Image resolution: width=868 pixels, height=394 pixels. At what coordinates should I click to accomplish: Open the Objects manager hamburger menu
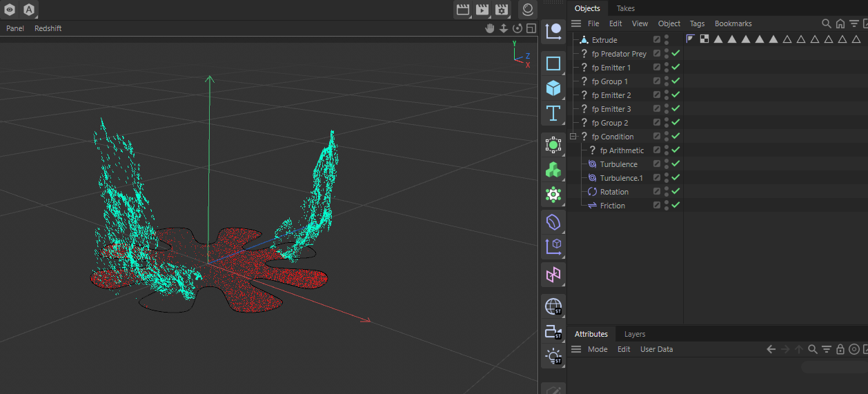(576, 23)
